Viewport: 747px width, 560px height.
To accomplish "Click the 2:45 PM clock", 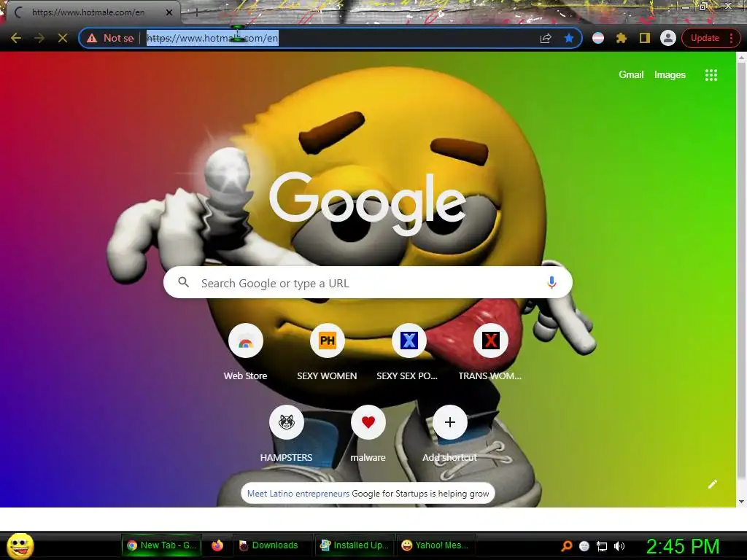I will click(682, 545).
